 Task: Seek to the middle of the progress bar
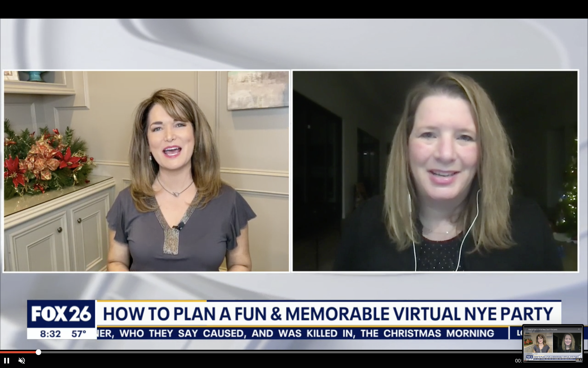294,352
